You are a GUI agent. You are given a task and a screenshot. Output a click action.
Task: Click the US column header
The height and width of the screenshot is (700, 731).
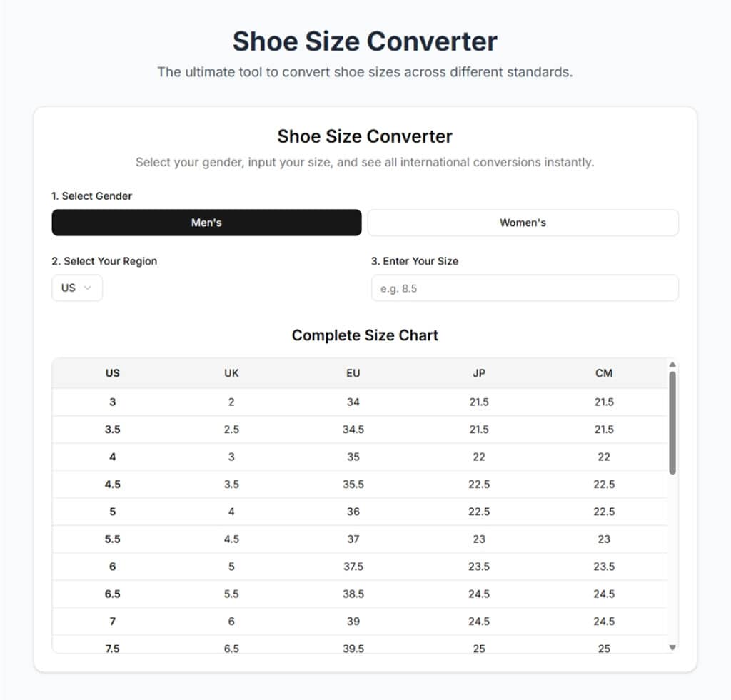112,373
